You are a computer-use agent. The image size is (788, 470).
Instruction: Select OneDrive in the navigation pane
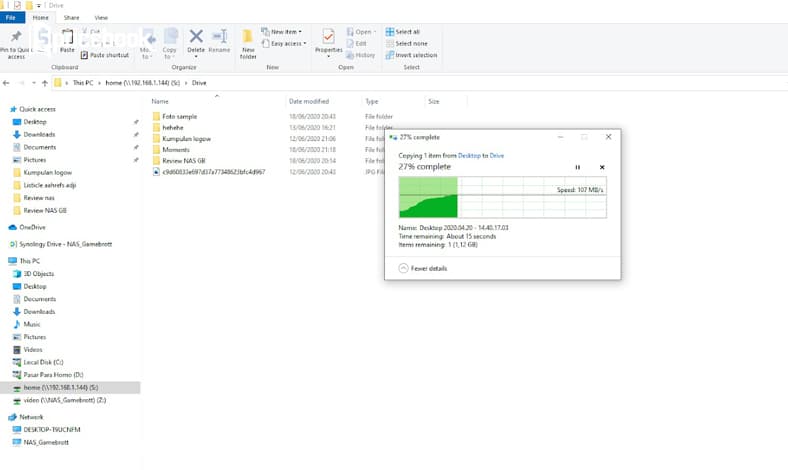(x=32, y=227)
